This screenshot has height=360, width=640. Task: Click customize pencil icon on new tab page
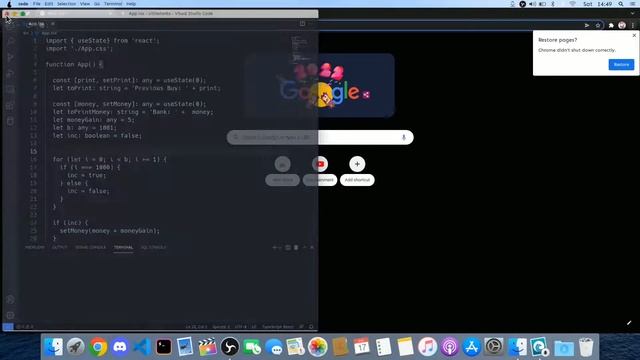[629, 323]
